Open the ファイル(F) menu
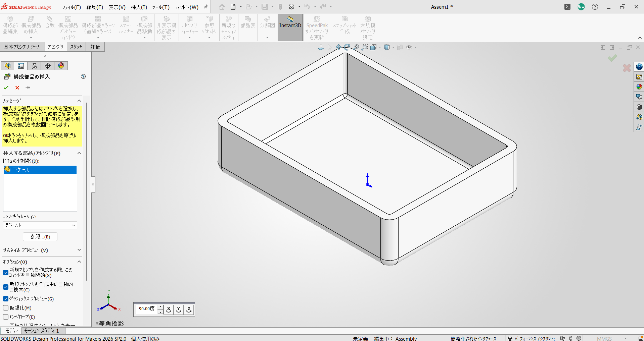644x341 pixels. [x=72, y=7]
